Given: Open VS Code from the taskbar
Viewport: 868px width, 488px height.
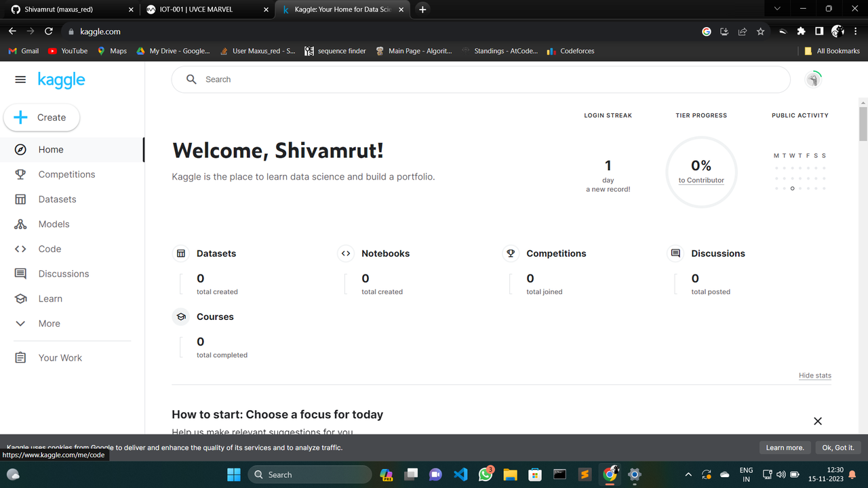Looking at the screenshot, I should pos(460,474).
